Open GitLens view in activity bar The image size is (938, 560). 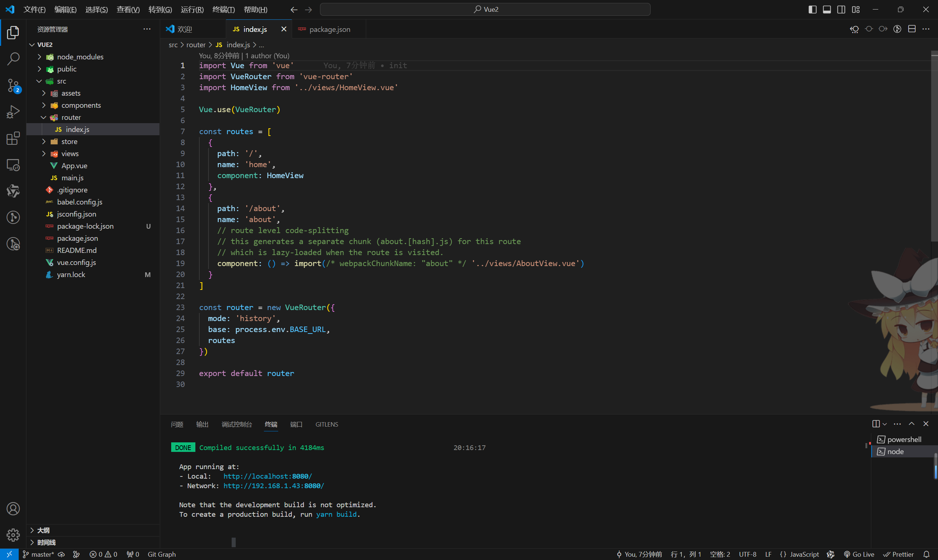13,218
